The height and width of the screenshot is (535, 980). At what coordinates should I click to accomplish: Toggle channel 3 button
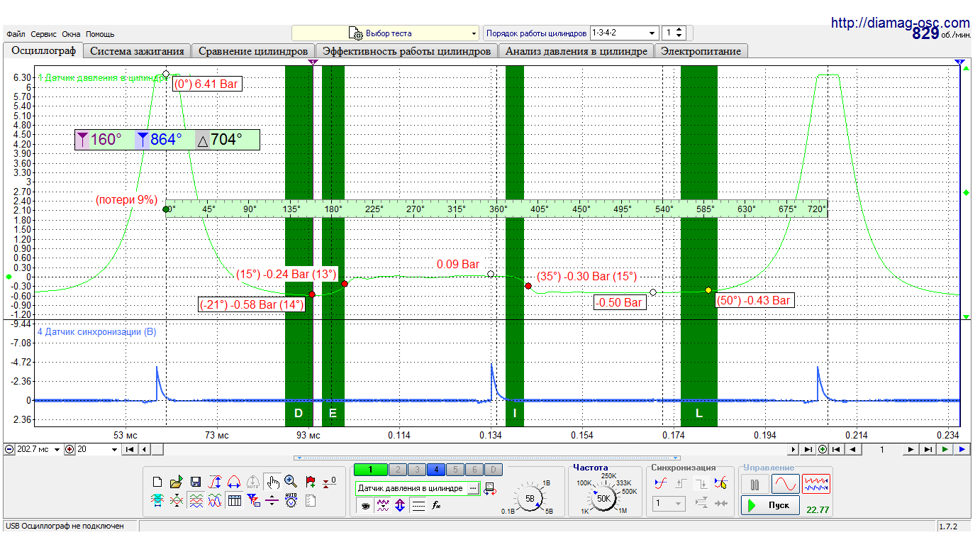click(x=417, y=470)
